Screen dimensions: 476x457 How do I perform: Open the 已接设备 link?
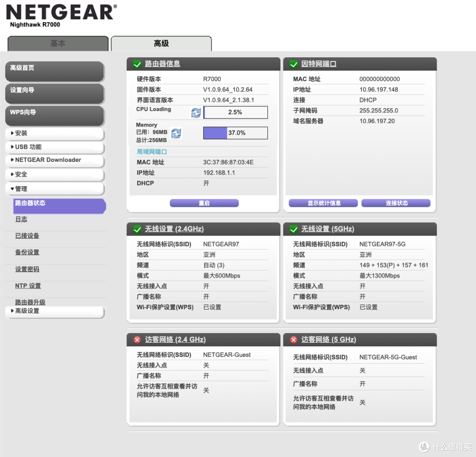[27, 236]
